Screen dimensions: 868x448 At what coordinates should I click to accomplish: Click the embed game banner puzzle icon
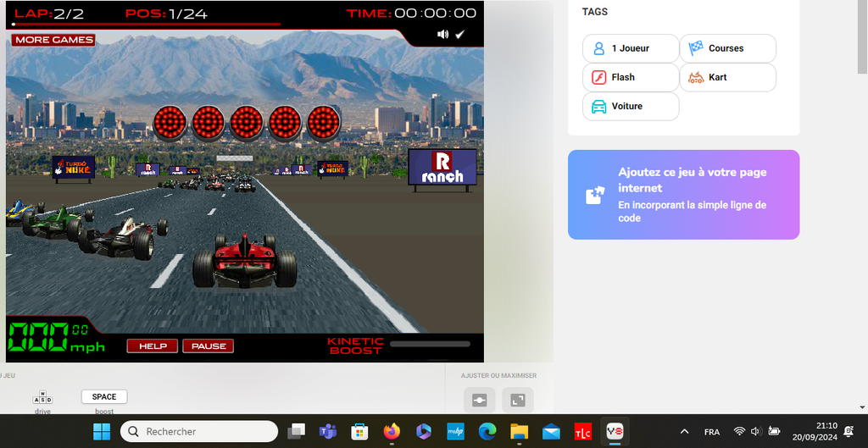coord(595,195)
